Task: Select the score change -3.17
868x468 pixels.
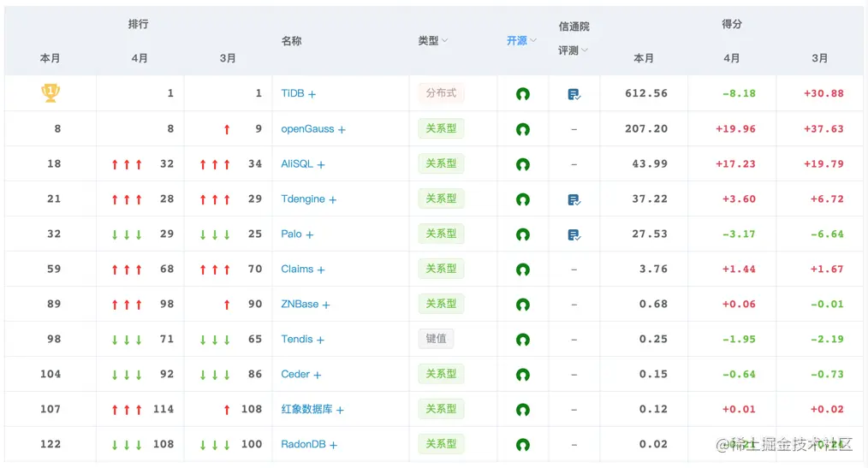Action: (x=739, y=234)
